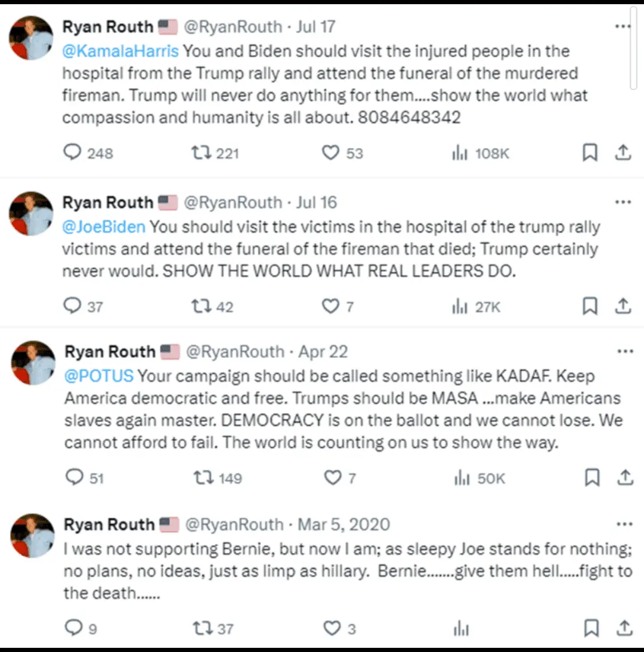The image size is (644, 652).
Task: Like the Mar 5, 2020 tweet
Action: (x=332, y=628)
